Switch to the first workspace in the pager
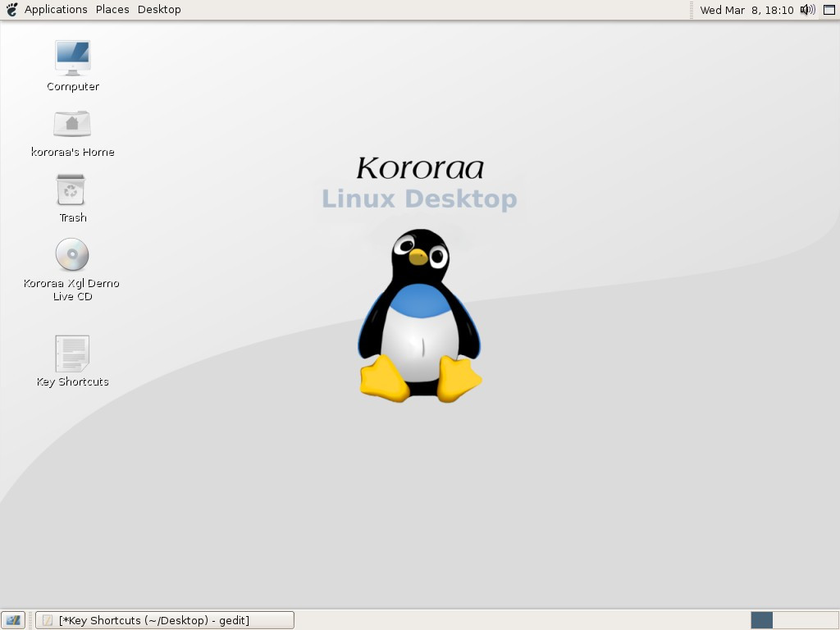The height and width of the screenshot is (630, 840). pyautogui.click(x=762, y=620)
